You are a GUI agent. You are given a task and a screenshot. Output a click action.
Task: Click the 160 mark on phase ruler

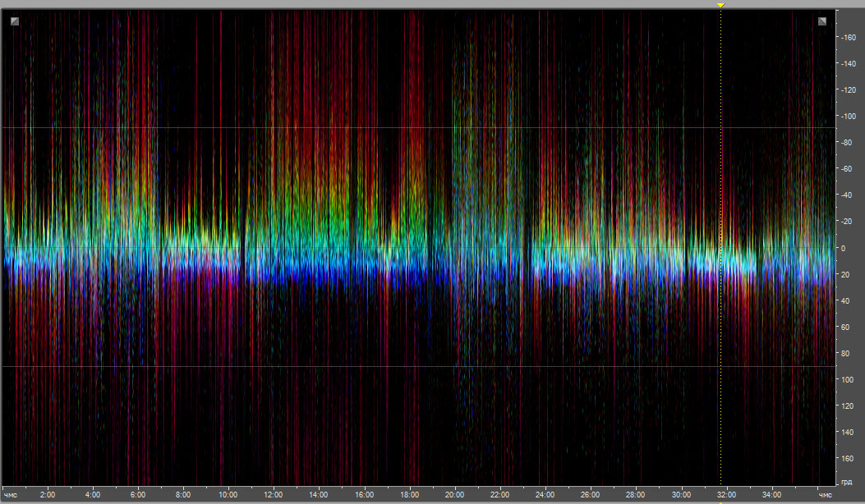tap(849, 458)
